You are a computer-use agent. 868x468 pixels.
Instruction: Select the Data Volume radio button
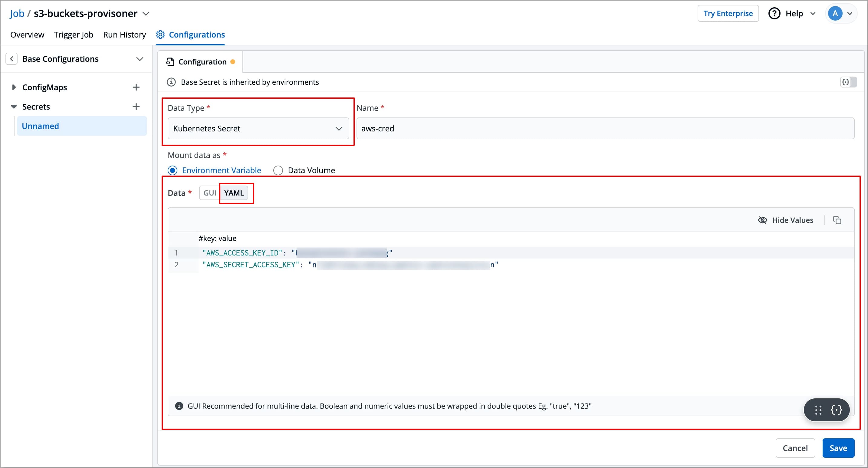pyautogui.click(x=278, y=170)
